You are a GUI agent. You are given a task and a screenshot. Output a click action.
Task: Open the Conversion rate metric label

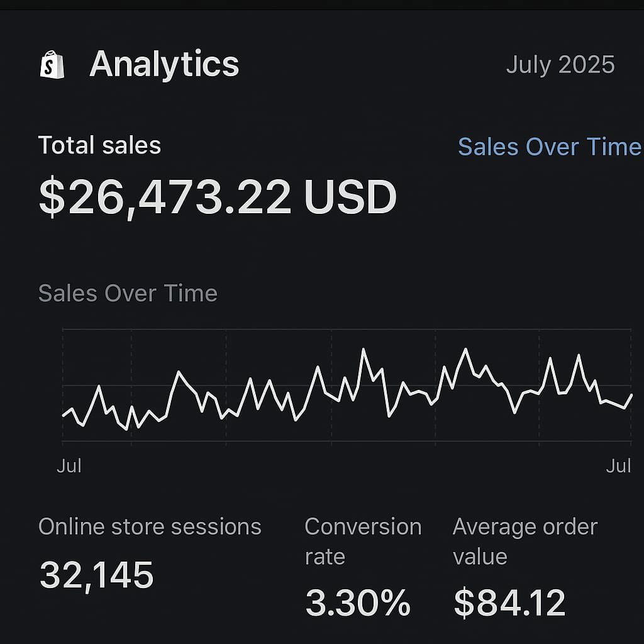coord(363,541)
